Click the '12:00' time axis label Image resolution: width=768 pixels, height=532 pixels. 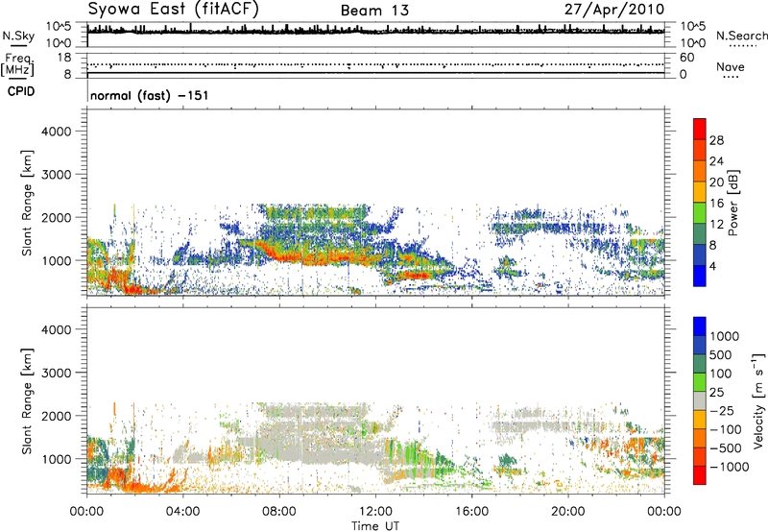tap(375, 512)
